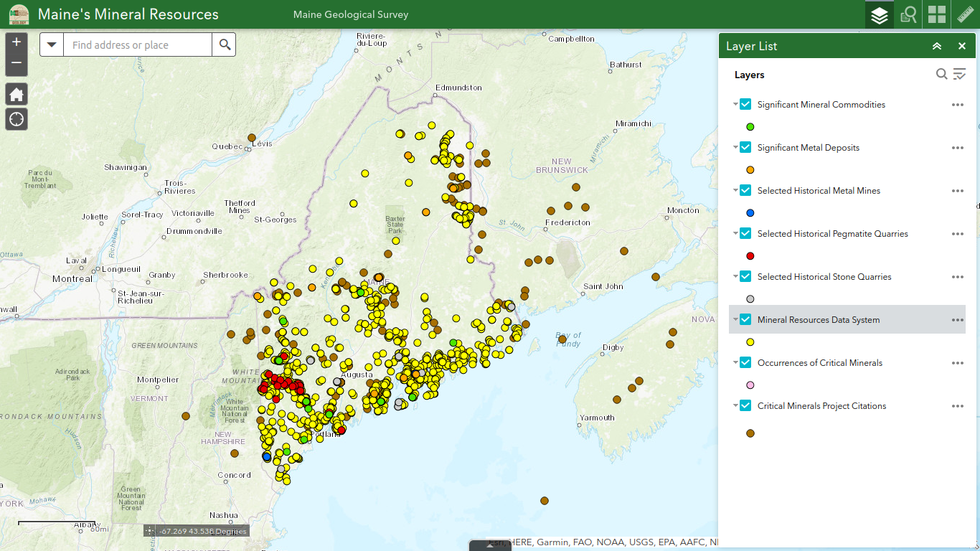Screen dimensions: 980x551
Task: Run the address search magnifier
Action: point(225,44)
